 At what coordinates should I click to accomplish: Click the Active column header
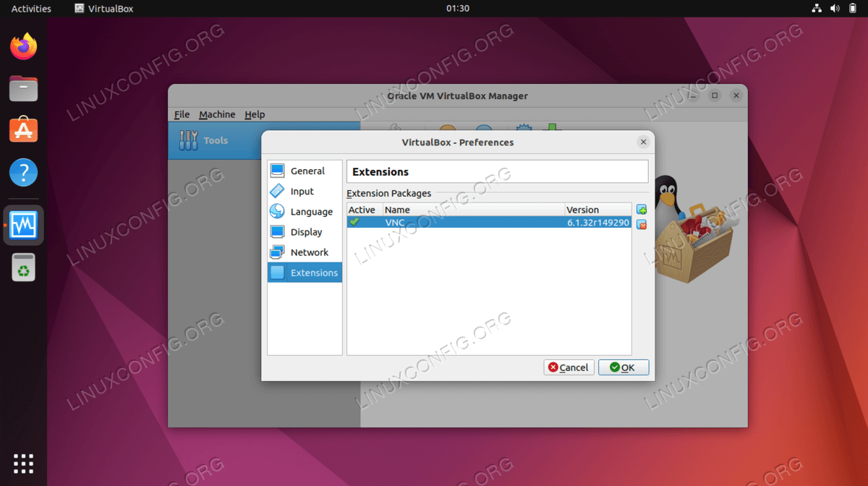(x=365, y=210)
